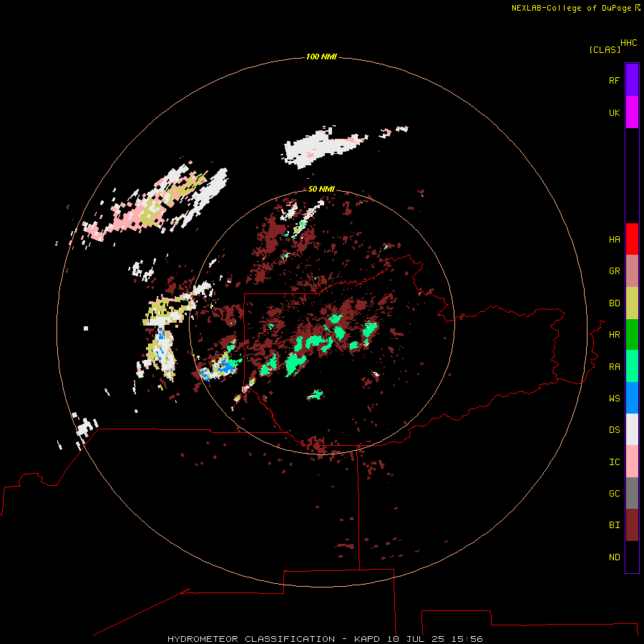
Task: Click the black ND legend swatch
Action: 632,557
